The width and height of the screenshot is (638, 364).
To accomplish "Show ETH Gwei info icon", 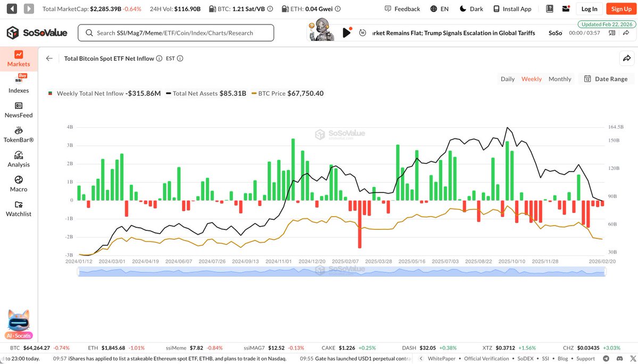I will (338, 9).
